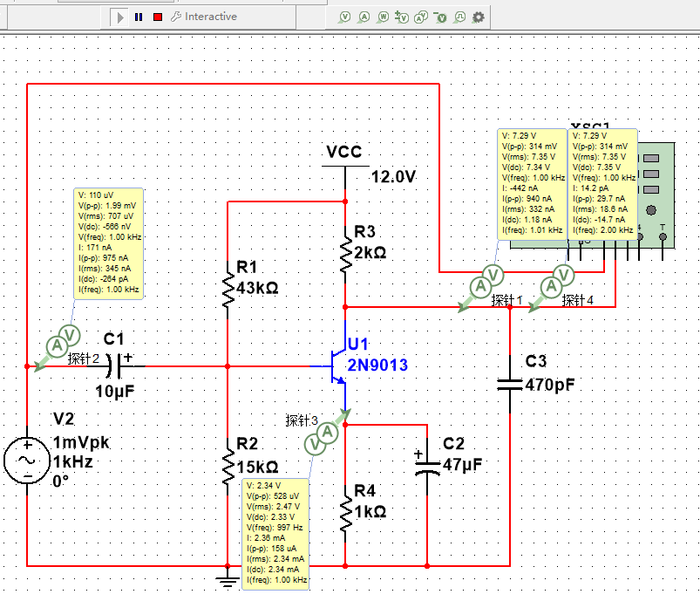Select the digital probe tool
The image size is (700, 601).
pos(459,17)
